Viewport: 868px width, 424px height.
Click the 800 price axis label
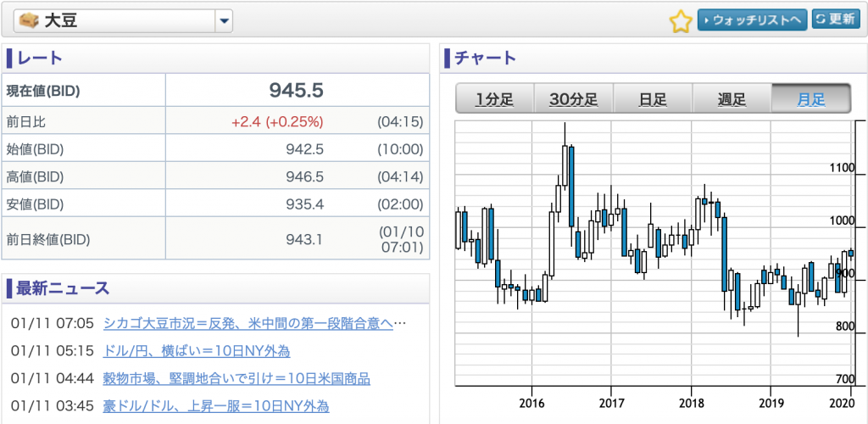click(847, 326)
